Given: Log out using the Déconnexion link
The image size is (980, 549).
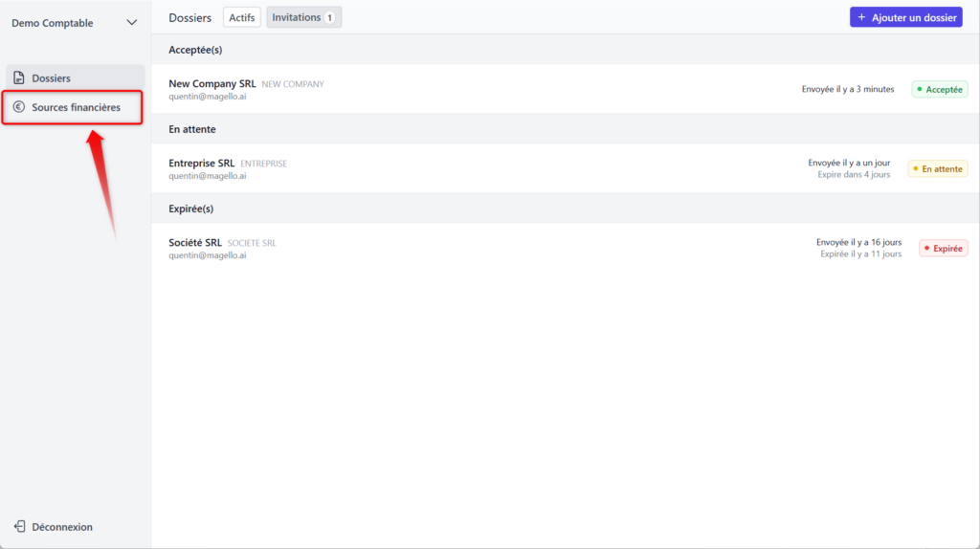Looking at the screenshot, I should [62, 527].
